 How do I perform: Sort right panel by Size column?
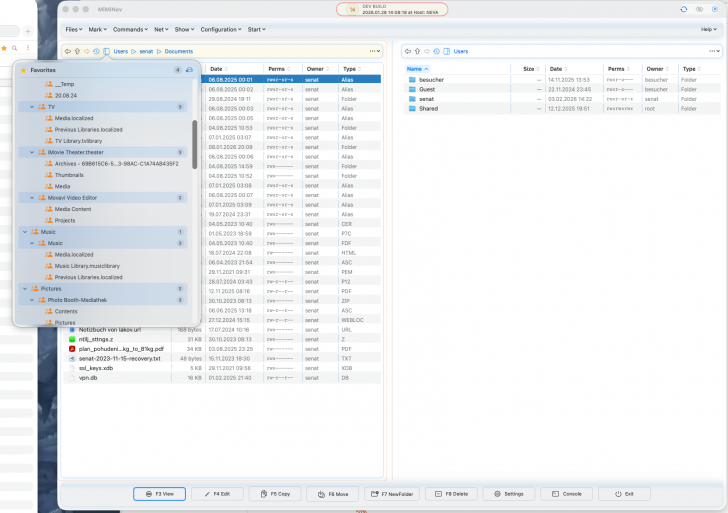click(531, 69)
